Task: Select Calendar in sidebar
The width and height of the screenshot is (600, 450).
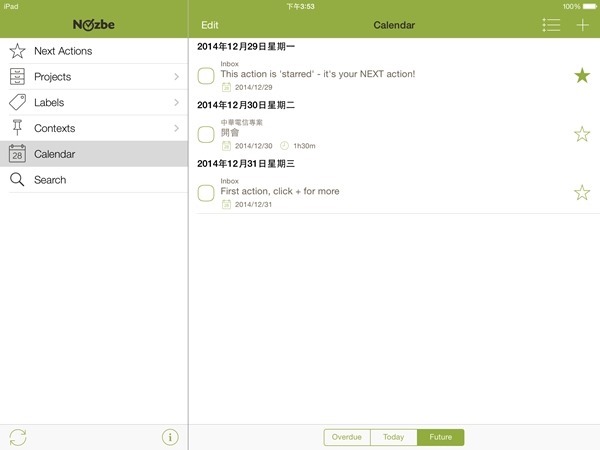Action: pos(94,154)
